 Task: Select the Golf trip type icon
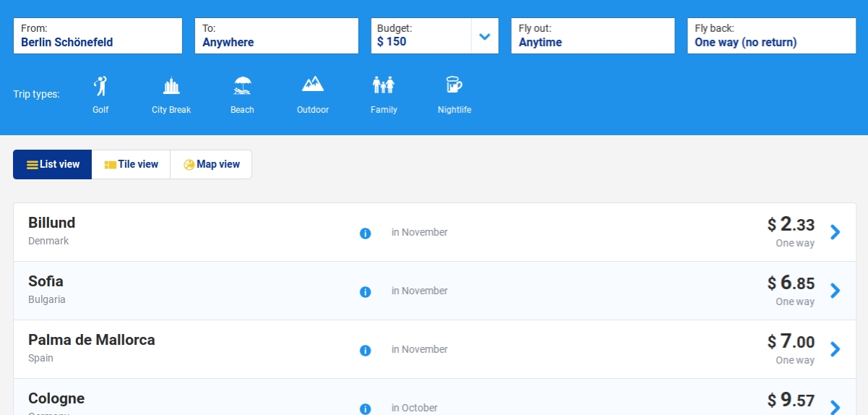pos(100,86)
